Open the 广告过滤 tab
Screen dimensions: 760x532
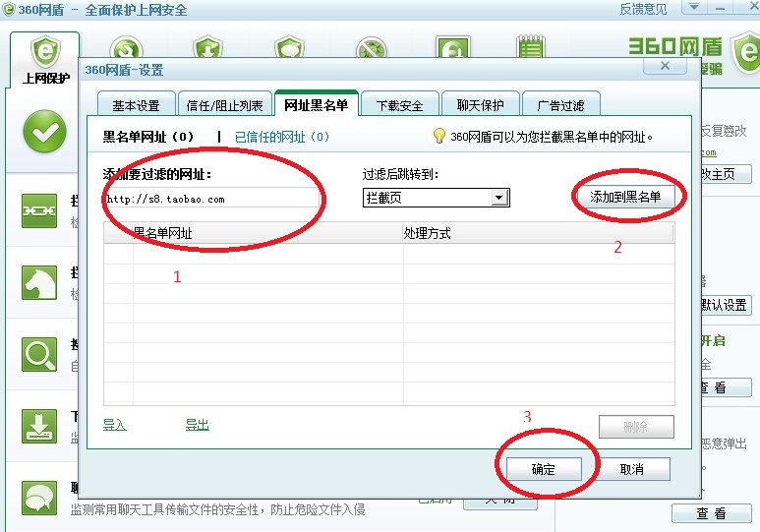point(560,105)
